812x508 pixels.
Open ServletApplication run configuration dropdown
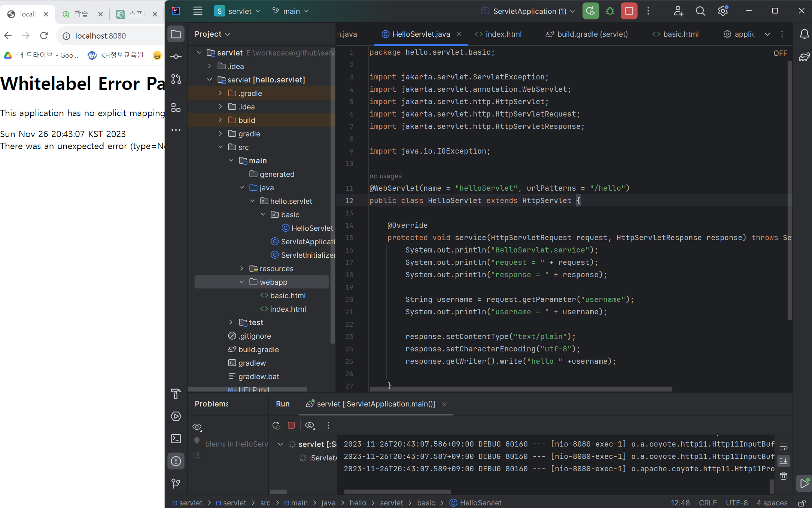coord(528,11)
